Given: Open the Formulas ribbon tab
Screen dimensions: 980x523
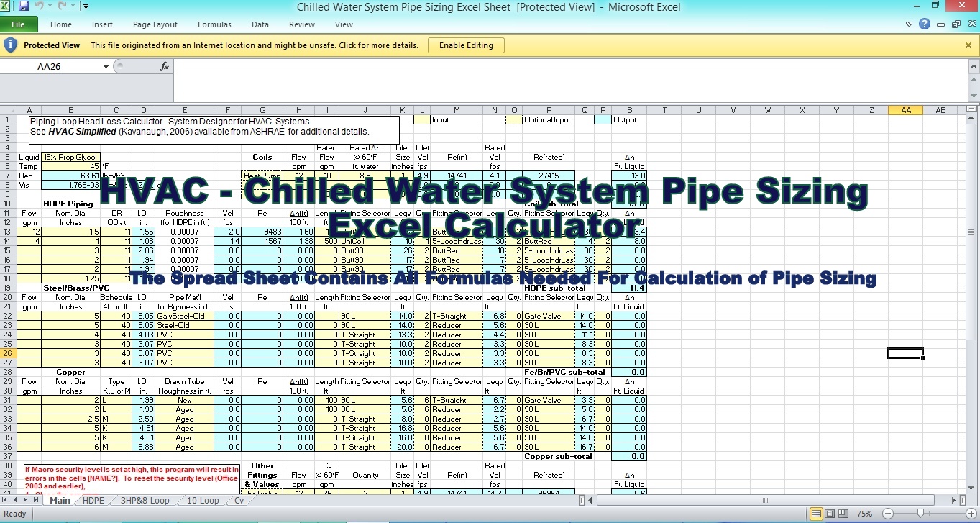Looking at the screenshot, I should 214,24.
